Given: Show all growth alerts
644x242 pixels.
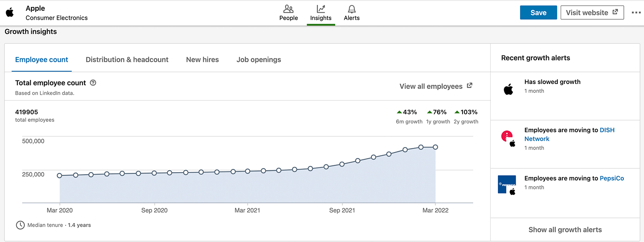Looking at the screenshot, I should tap(565, 230).
